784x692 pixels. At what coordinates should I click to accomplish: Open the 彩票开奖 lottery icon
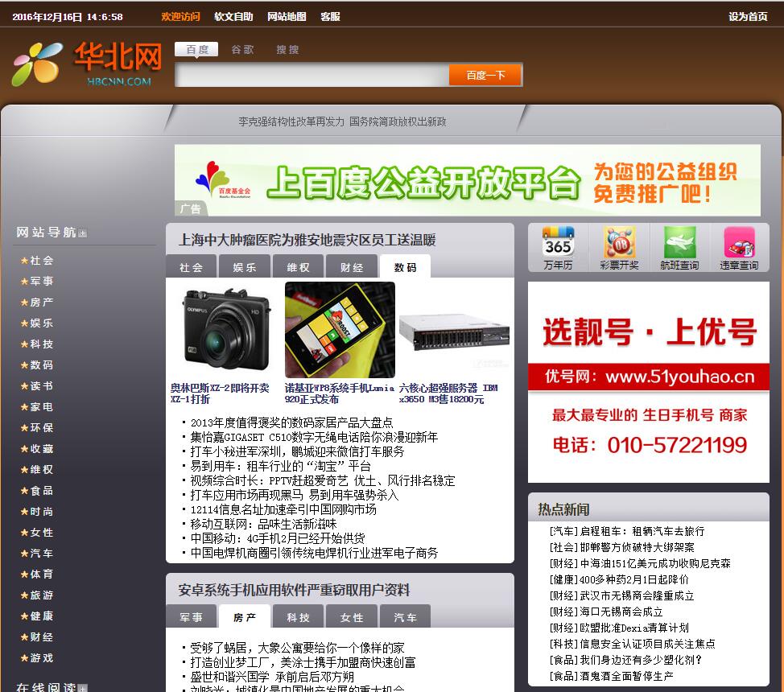[x=619, y=248]
